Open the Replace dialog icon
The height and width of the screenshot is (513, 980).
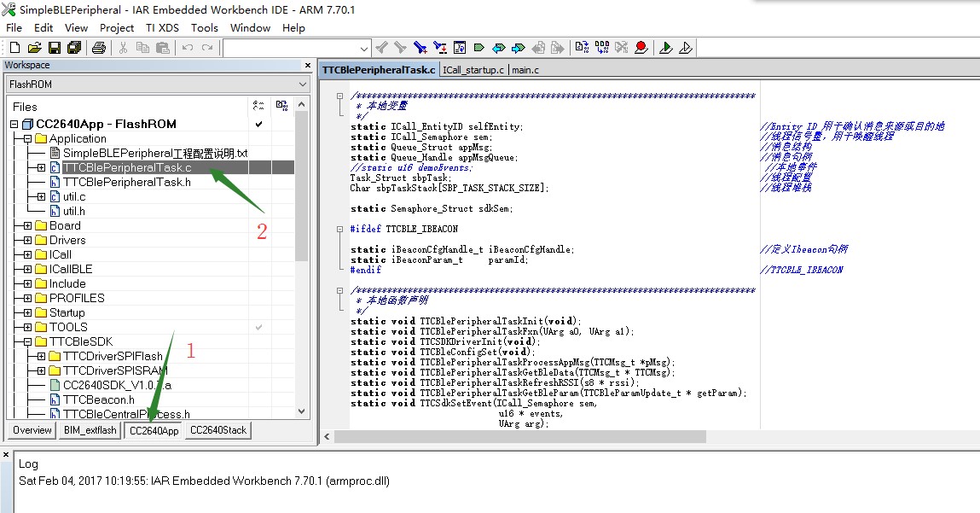[440, 48]
